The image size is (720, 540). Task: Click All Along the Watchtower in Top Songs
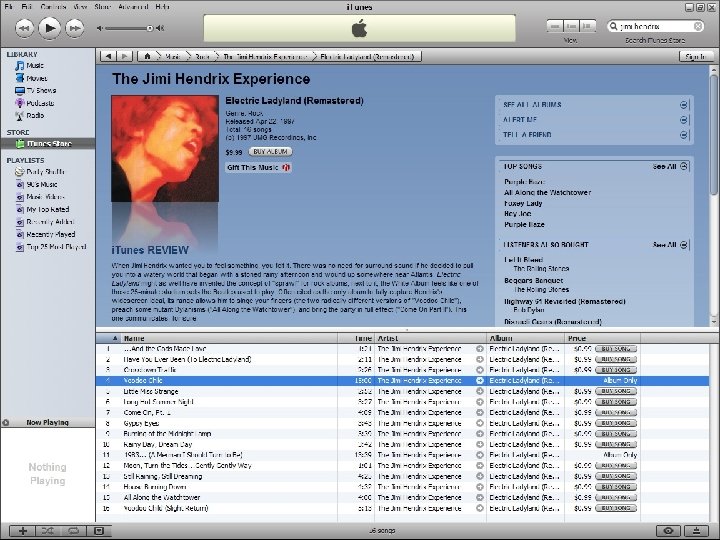(x=547, y=192)
